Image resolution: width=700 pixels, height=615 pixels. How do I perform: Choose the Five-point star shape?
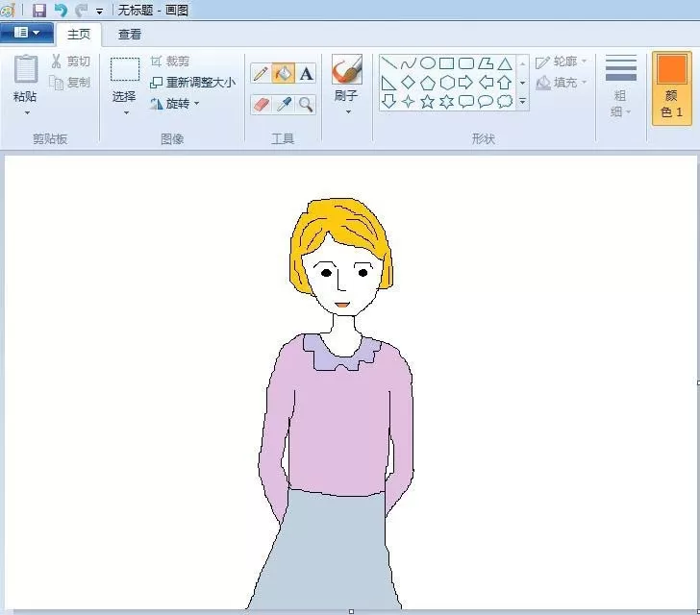click(x=428, y=102)
